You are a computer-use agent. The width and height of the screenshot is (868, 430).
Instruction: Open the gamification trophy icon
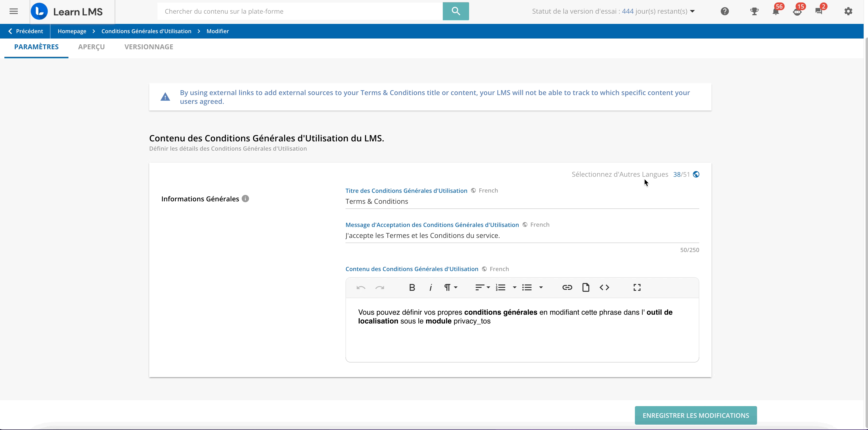coord(754,11)
